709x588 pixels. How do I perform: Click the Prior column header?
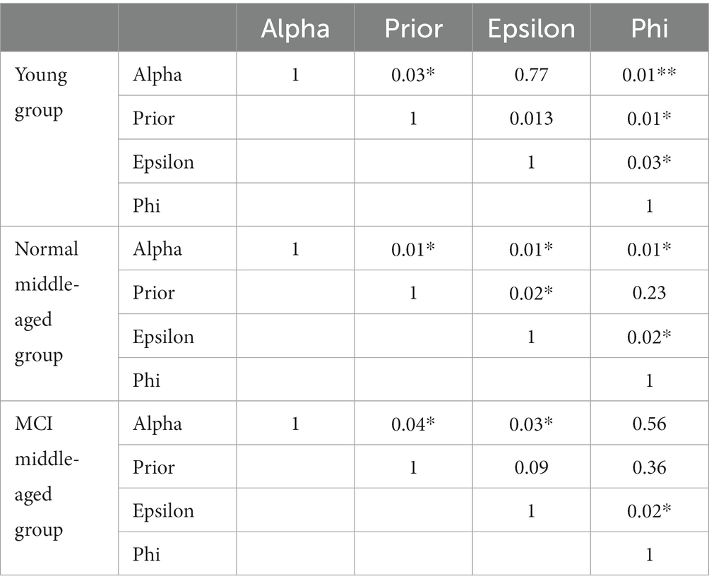pos(413,28)
